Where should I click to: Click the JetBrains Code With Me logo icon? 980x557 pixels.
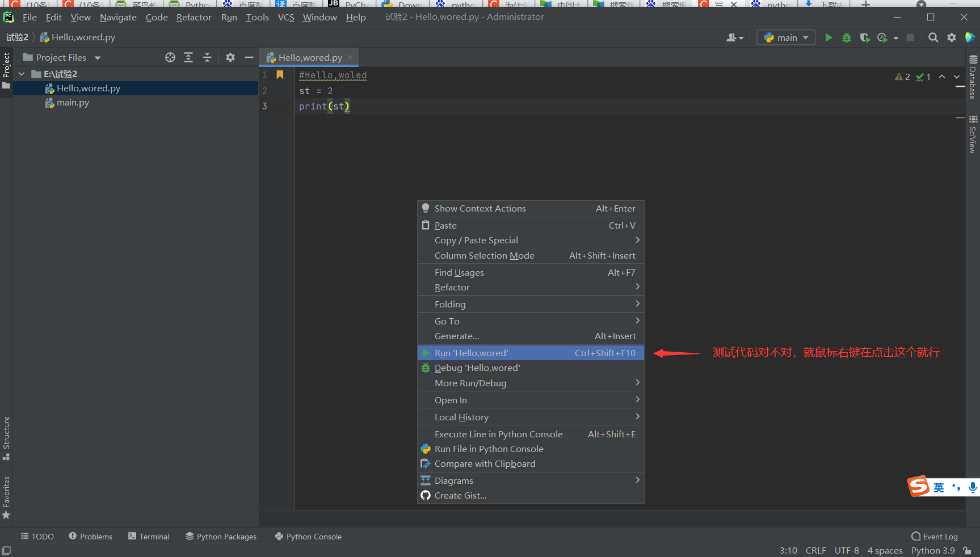[x=970, y=37]
